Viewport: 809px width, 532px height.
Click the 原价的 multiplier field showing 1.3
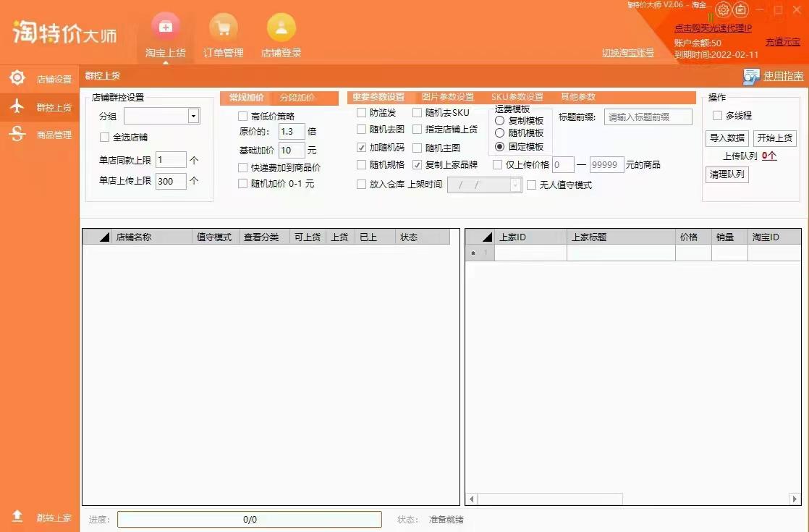pos(292,132)
